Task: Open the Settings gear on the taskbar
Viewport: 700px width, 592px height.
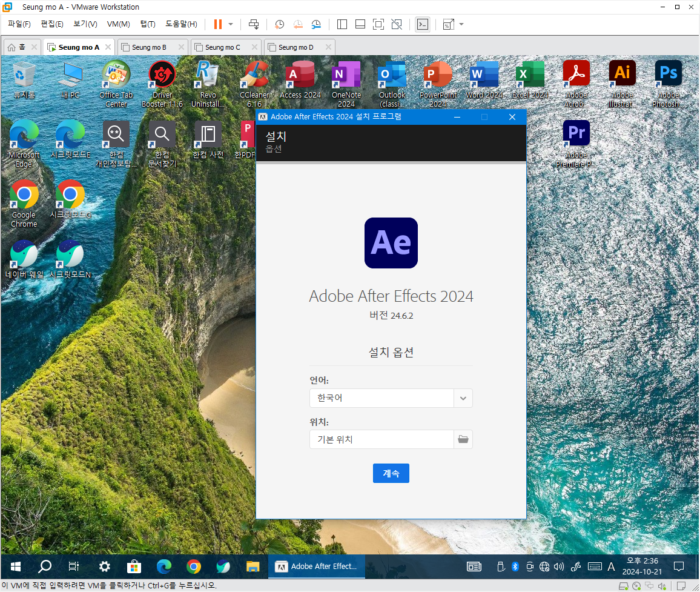Action: 105,567
